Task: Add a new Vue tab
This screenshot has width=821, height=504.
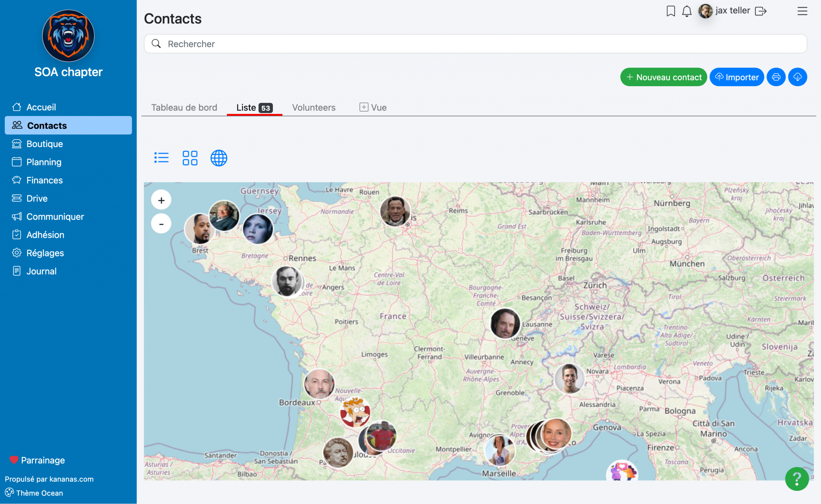Action: pos(373,107)
